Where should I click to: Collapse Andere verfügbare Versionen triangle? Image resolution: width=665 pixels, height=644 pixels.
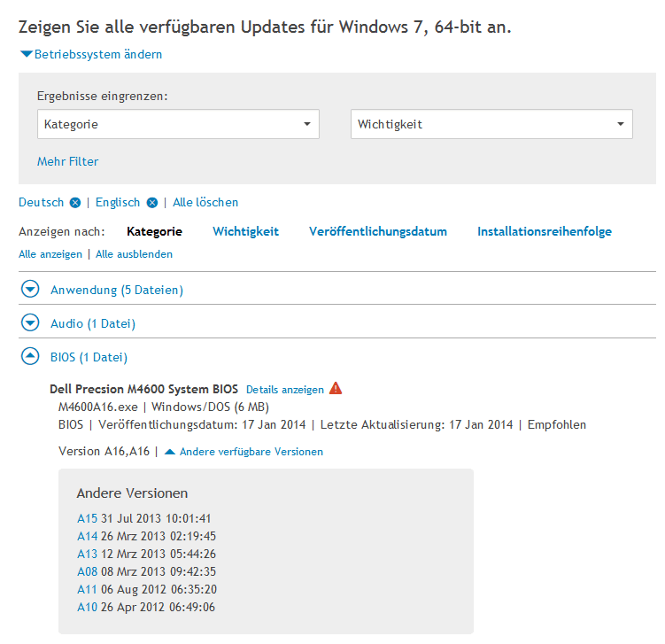point(170,452)
